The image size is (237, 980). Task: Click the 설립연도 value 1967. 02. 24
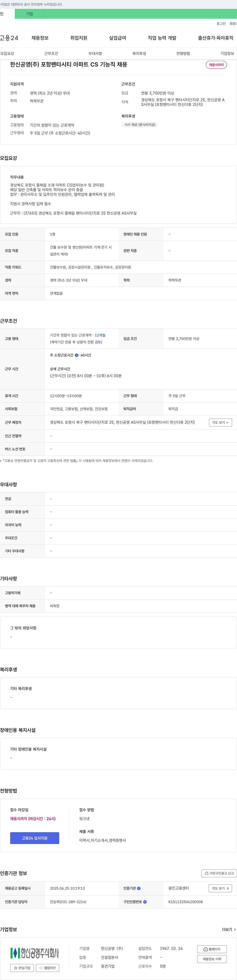tap(171, 949)
